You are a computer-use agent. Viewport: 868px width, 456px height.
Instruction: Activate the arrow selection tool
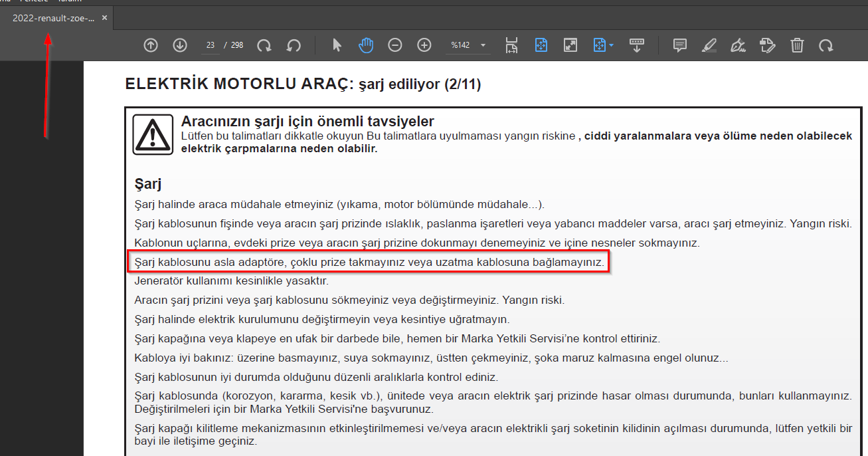tap(337, 45)
